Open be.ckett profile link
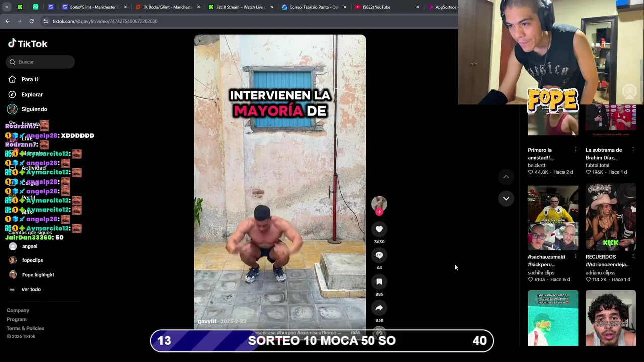The image size is (644, 362). 536,165
